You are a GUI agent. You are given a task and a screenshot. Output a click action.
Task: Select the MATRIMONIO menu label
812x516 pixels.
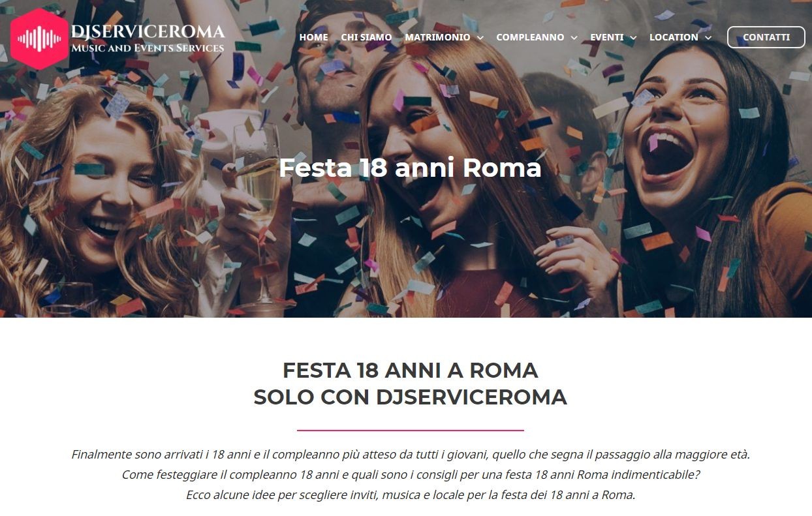click(437, 37)
